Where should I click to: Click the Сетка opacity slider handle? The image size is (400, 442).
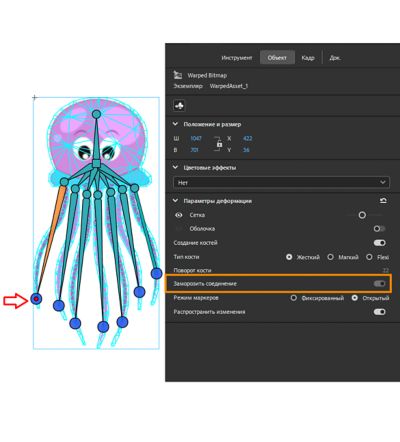(362, 215)
